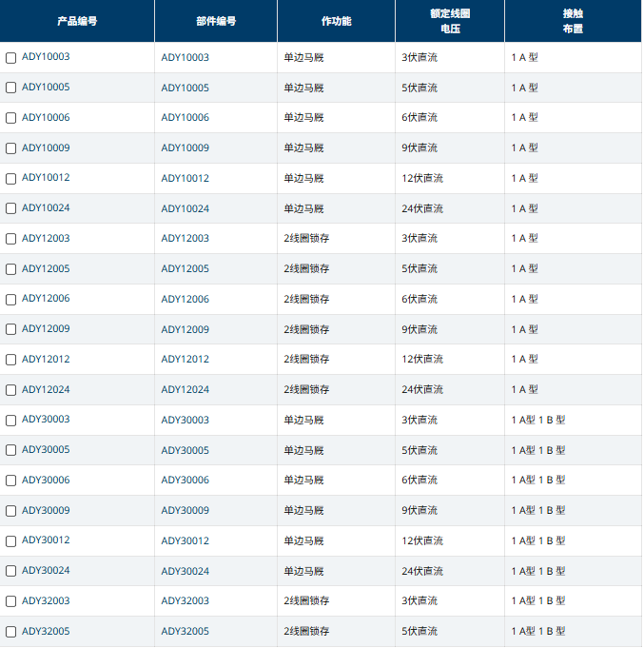Open product link ADY10005
The width and height of the screenshot is (644, 648).
(46, 88)
